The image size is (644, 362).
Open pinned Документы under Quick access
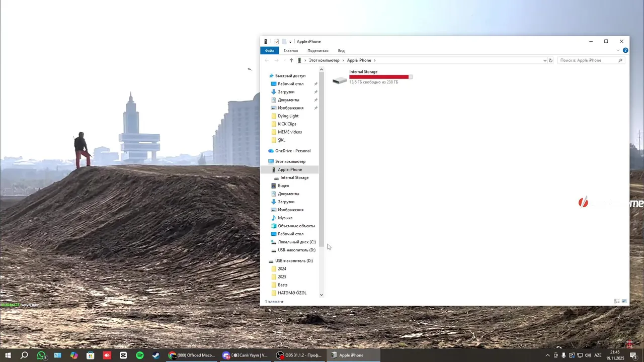[x=288, y=100]
